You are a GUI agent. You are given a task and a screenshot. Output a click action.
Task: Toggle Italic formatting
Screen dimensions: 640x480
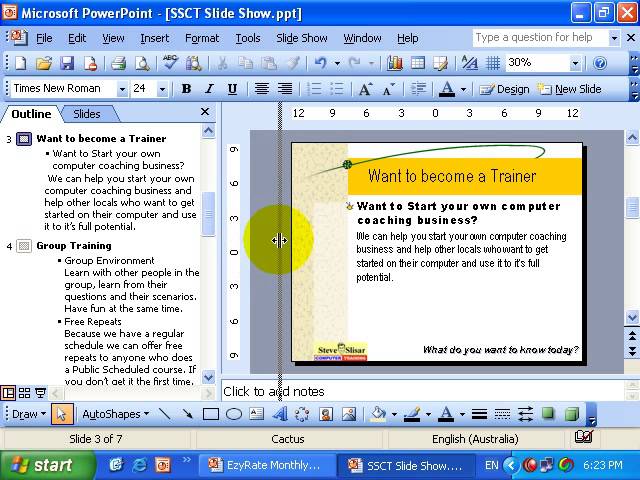[209, 89]
